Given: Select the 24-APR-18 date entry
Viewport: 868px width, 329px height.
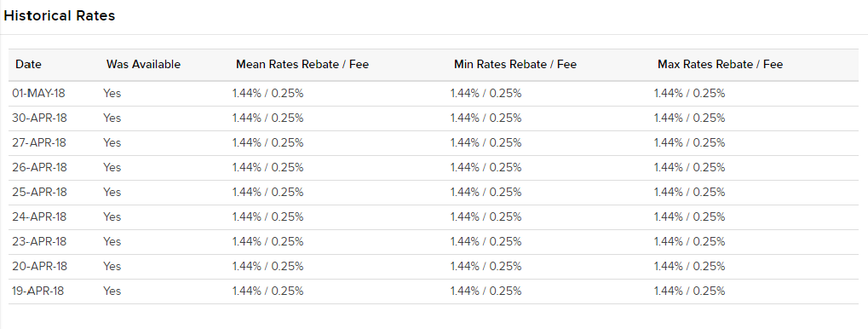Looking at the screenshot, I should 39,217.
